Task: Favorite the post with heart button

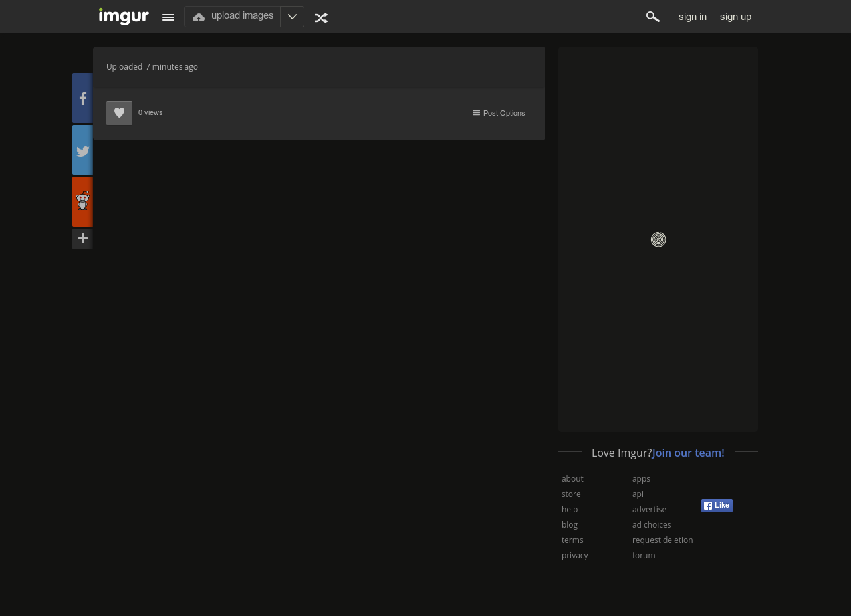Action: (119, 113)
